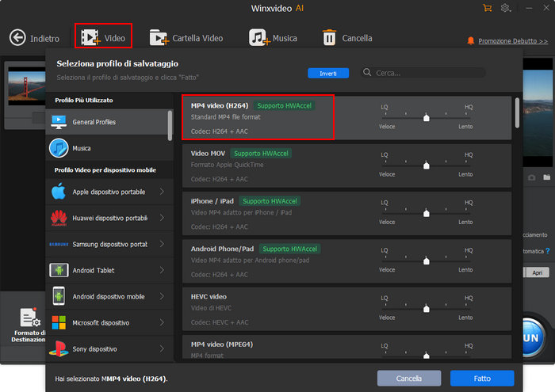This screenshot has height=392, width=555.
Task: Click the Cerca search field
Action: click(x=436, y=73)
